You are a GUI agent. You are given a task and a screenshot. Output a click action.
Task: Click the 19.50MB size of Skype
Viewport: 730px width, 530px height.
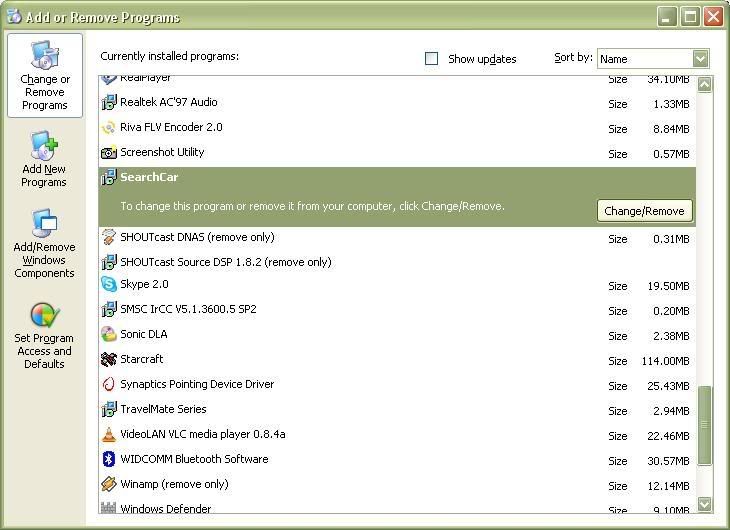coord(668,286)
